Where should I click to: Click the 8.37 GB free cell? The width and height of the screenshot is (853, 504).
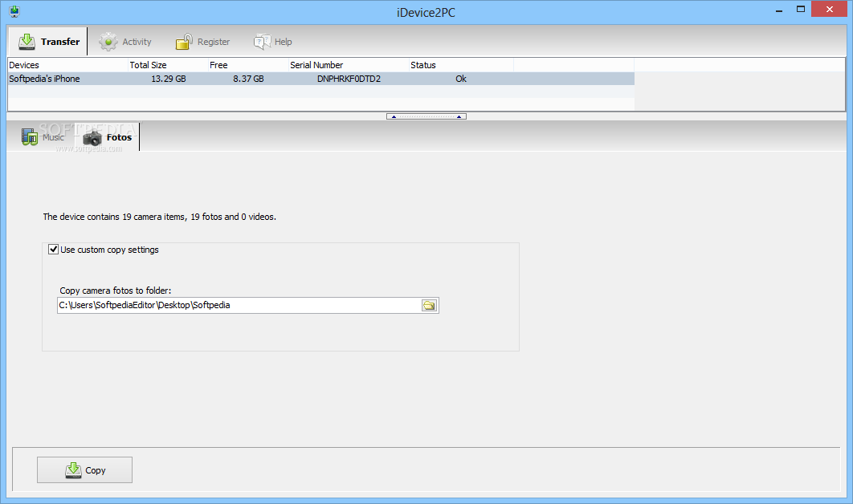[x=249, y=79]
